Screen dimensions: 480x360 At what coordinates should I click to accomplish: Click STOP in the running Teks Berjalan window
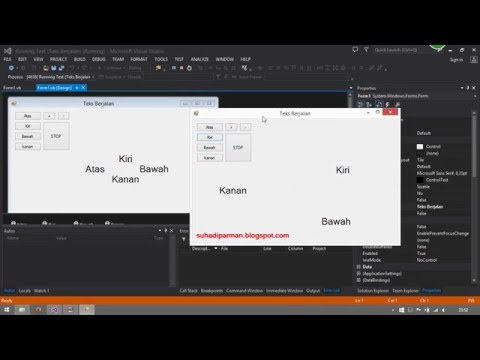point(238,147)
